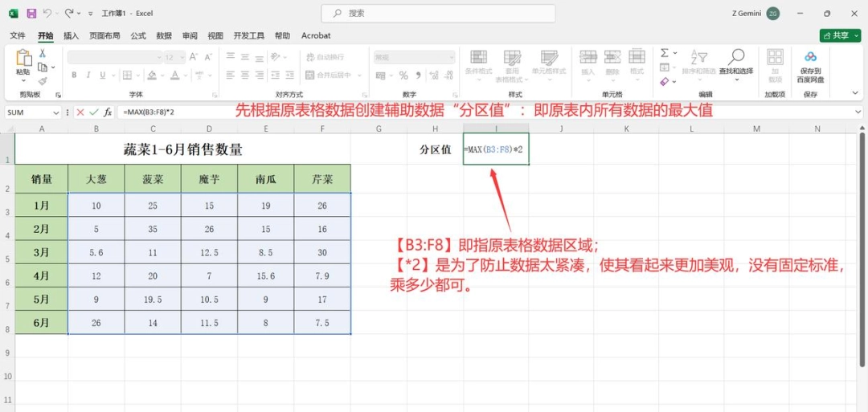The height and width of the screenshot is (412, 868).
Task: Switch to Page Layout (页面布局) tab
Action: click(x=104, y=35)
